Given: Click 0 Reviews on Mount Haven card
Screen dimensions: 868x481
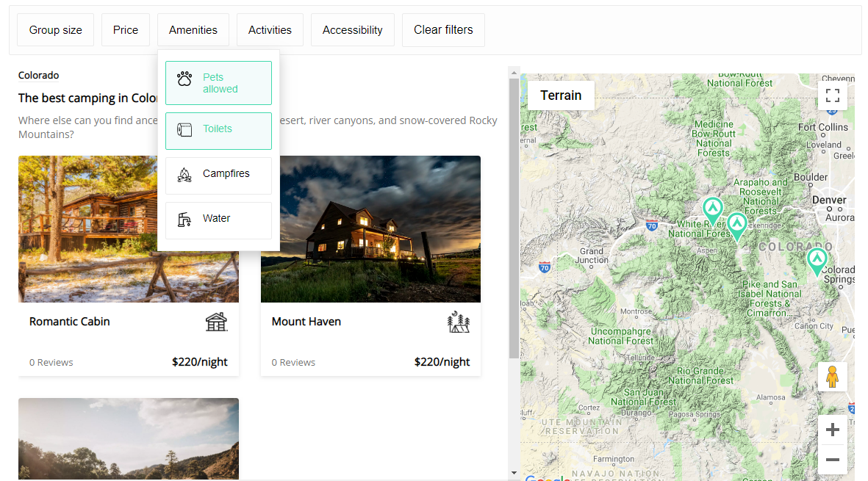Looking at the screenshot, I should 293,363.
